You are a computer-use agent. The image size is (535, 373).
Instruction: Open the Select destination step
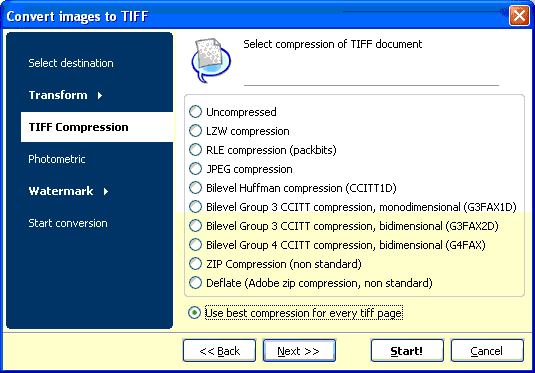coord(71,63)
